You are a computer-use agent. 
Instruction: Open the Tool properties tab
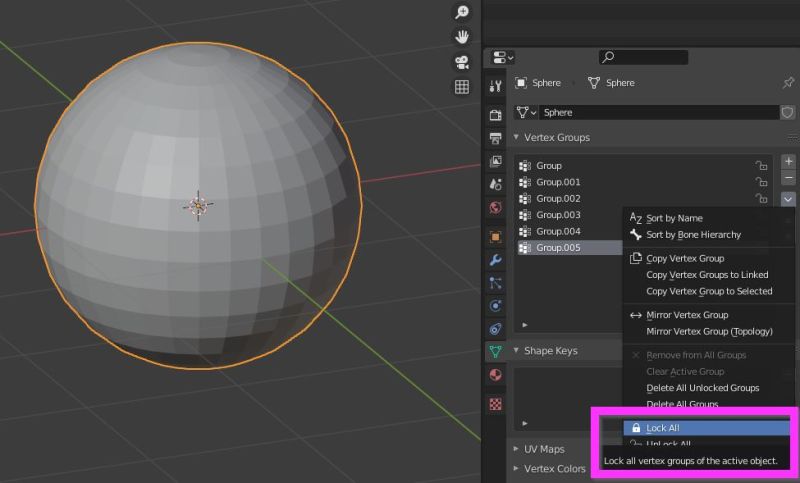pos(495,87)
